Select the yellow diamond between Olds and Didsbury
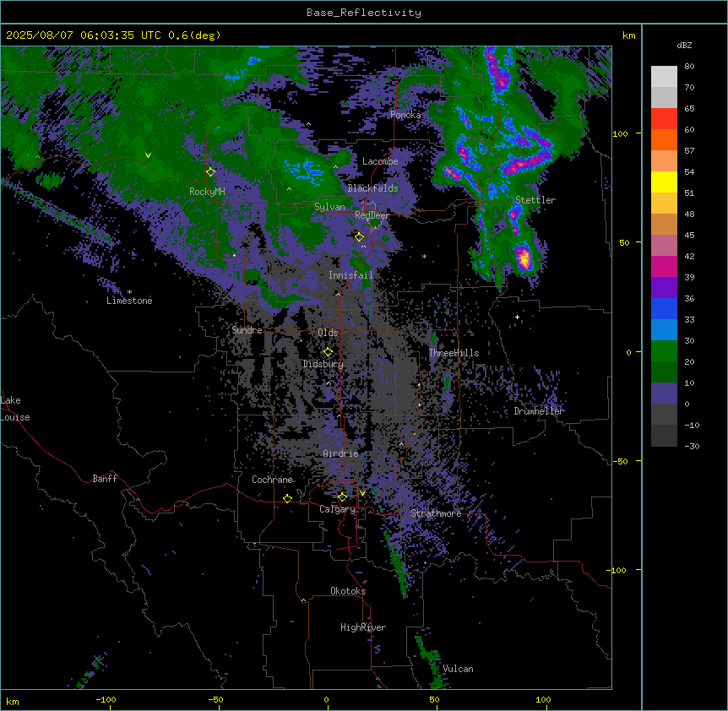The height and width of the screenshot is (711, 728). click(328, 352)
